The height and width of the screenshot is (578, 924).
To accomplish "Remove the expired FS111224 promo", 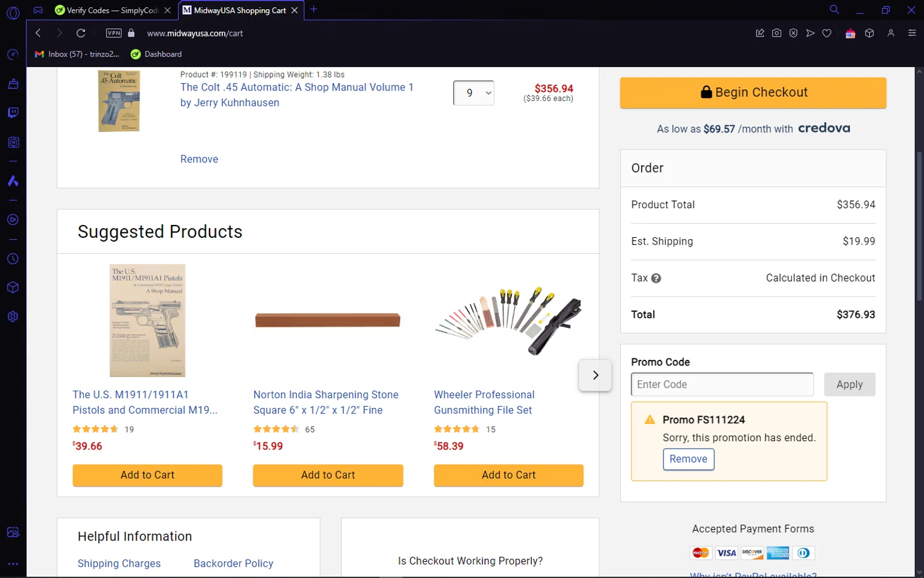I will 688,459.
